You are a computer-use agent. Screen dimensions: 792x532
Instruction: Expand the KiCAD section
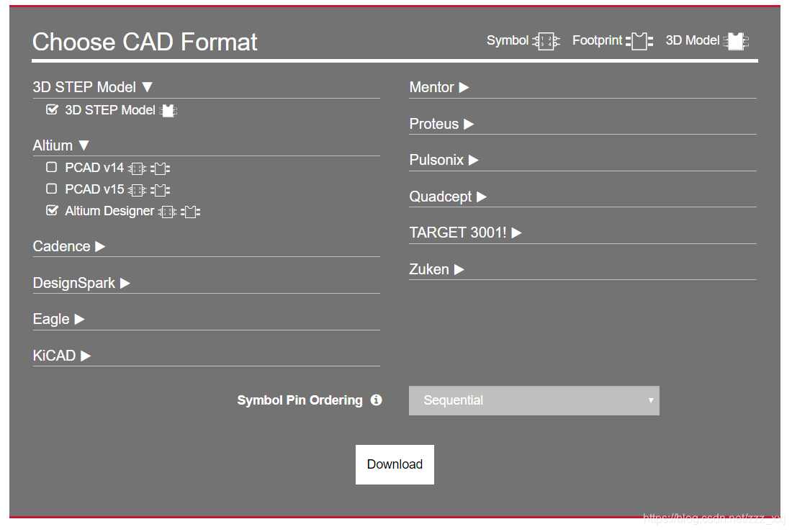click(62, 356)
